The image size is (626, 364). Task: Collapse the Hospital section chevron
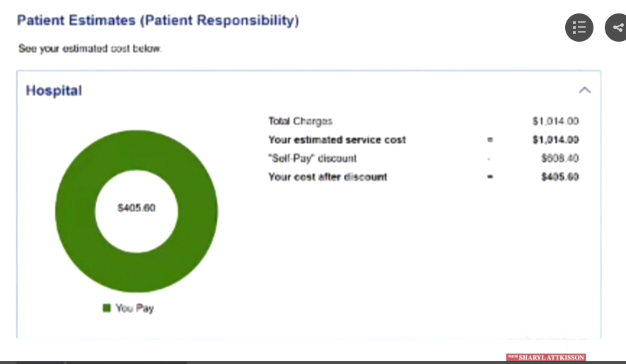tap(584, 90)
